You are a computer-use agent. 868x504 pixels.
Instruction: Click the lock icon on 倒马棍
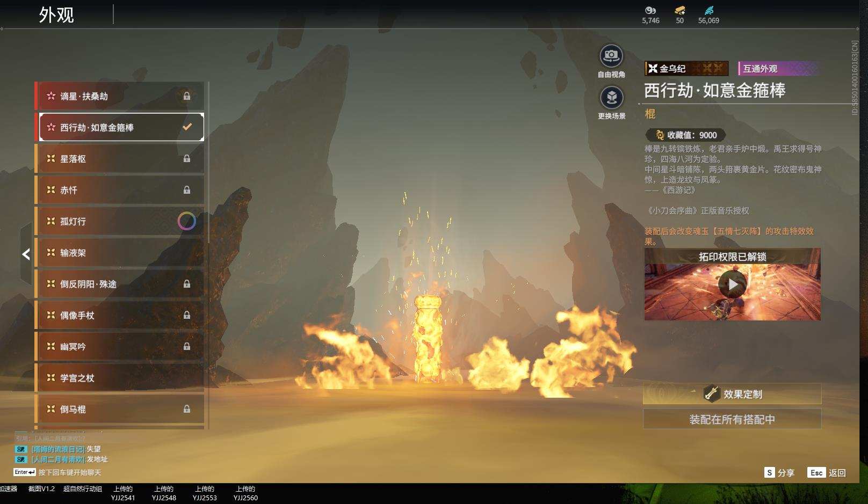[187, 409]
